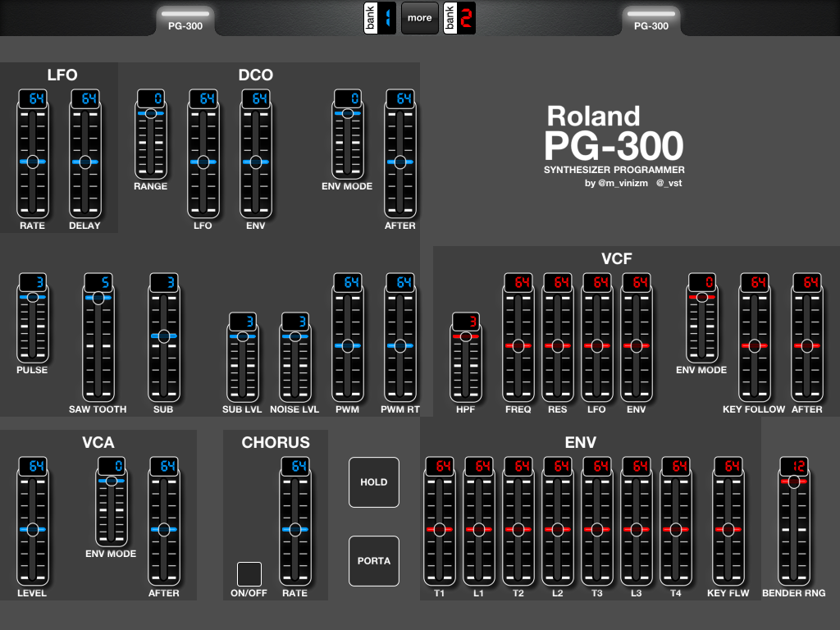This screenshot has height=630, width=840.
Task: Click the ENV L3 slider knob
Action: click(637, 529)
